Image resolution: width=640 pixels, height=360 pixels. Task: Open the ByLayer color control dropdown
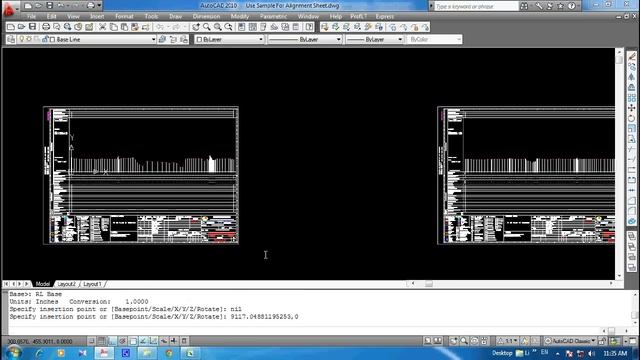pyautogui.click(x=261, y=40)
